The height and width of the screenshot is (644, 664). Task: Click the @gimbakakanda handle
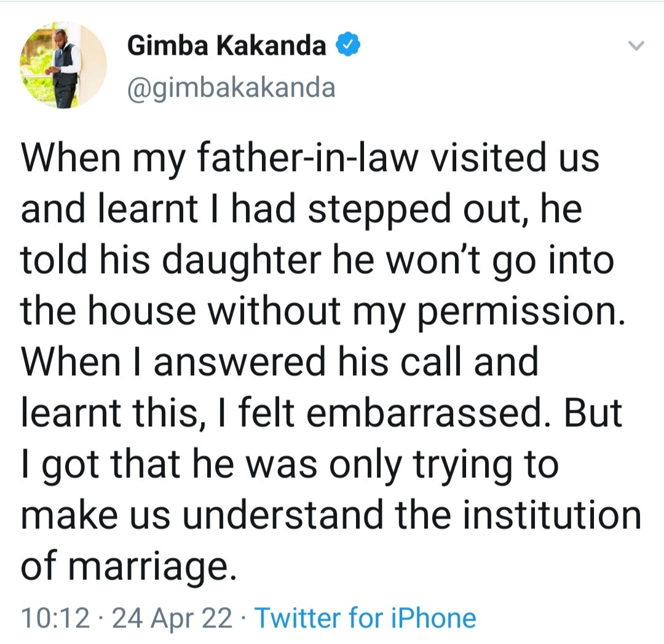[231, 87]
